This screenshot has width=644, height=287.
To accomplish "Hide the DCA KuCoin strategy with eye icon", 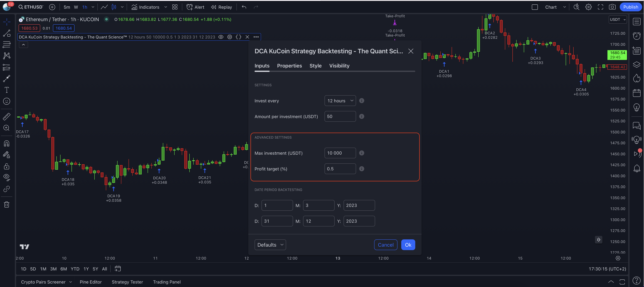I will coord(221,37).
